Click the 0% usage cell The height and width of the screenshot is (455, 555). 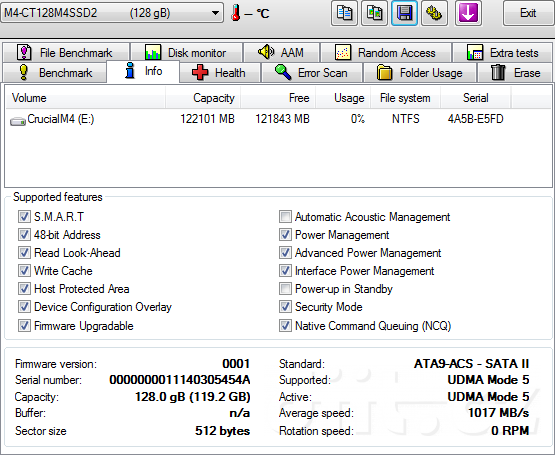click(x=357, y=119)
